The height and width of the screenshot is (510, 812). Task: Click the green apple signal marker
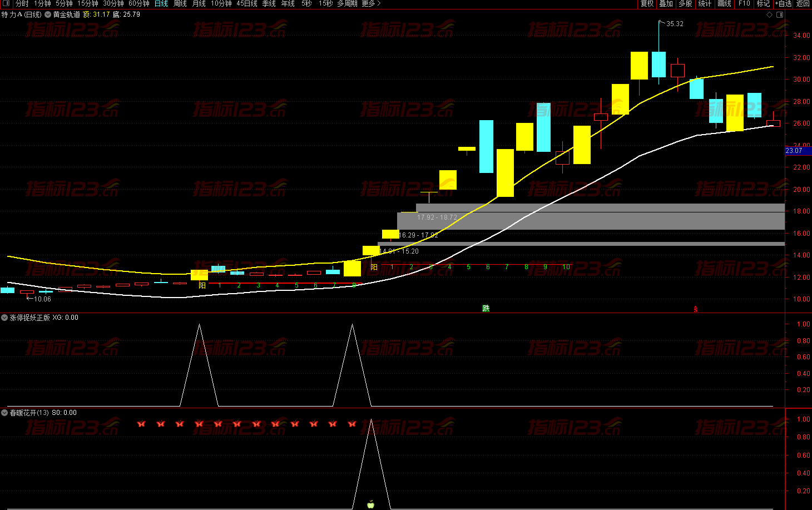(x=371, y=504)
